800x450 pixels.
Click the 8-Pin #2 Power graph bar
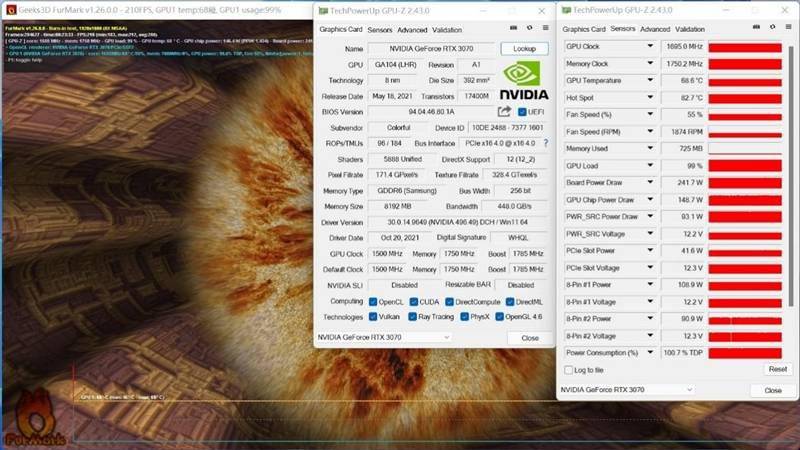(745, 319)
